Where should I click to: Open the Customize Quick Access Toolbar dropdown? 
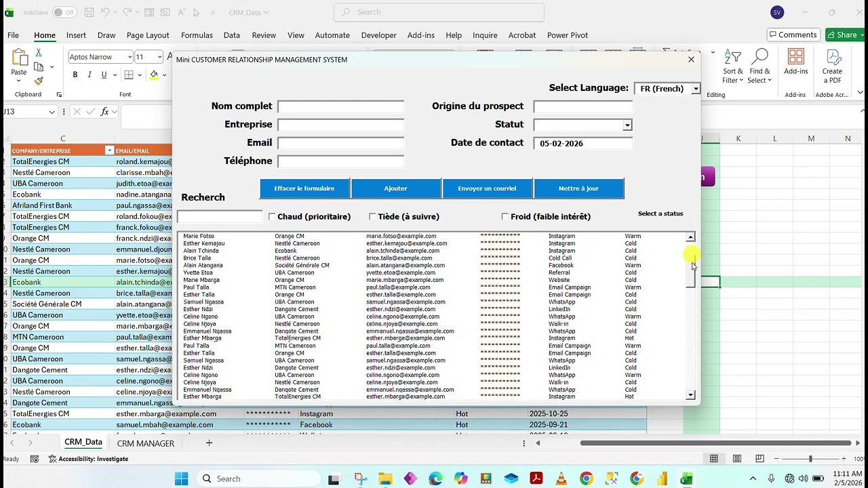[213, 12]
